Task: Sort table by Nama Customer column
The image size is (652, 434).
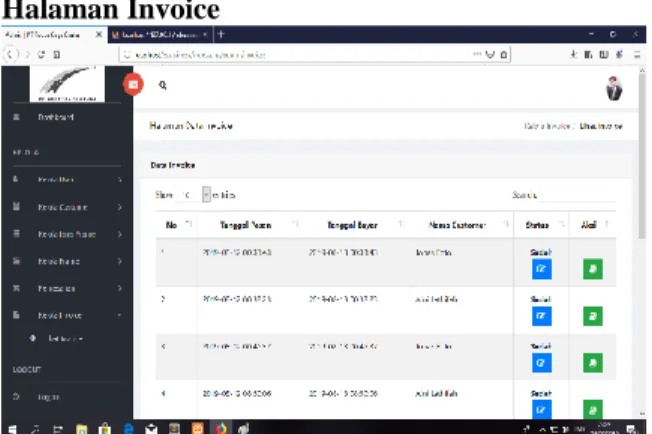Action: [460, 225]
